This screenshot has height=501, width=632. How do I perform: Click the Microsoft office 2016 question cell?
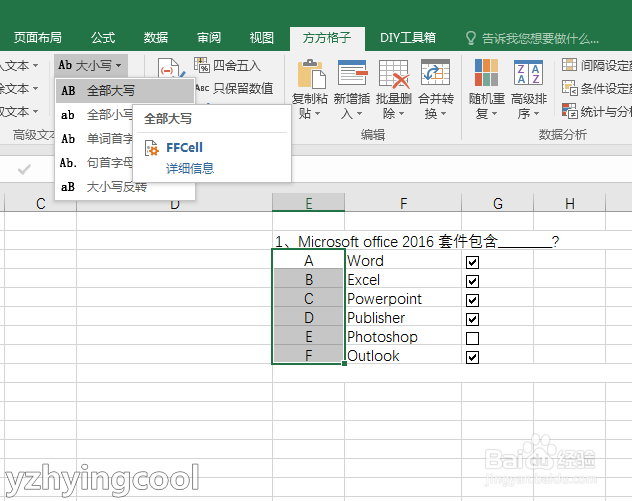(417, 241)
